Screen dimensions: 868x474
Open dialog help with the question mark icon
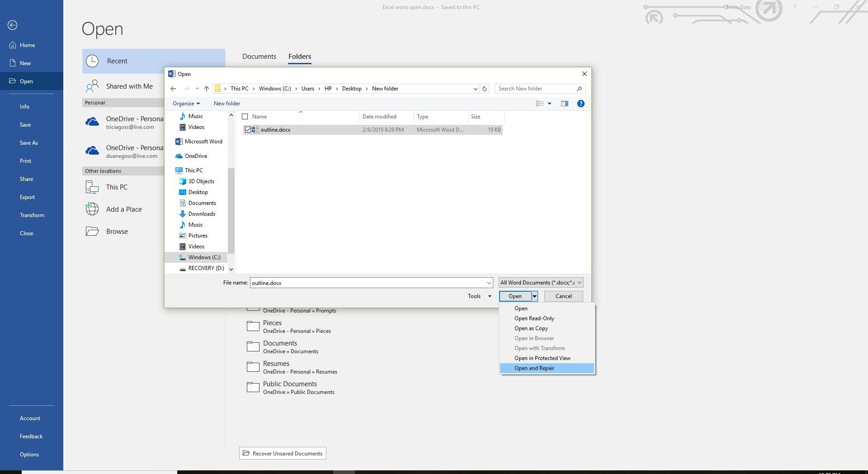[x=581, y=104]
